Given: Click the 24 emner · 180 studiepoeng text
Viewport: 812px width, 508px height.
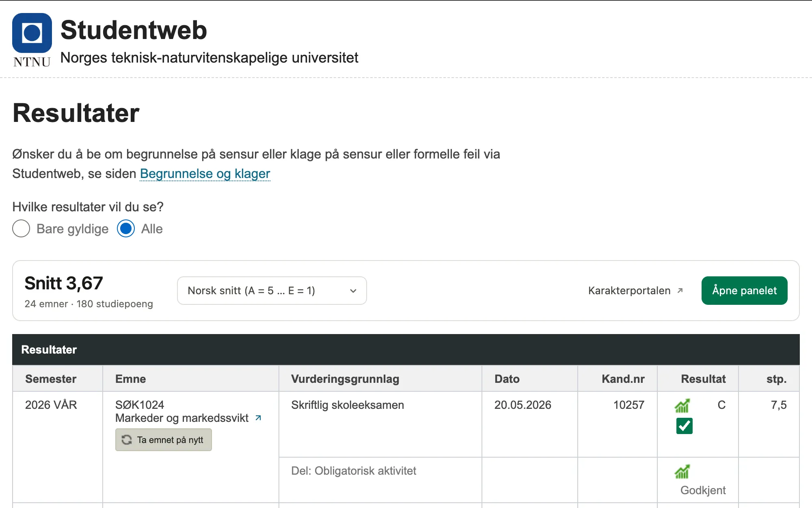Looking at the screenshot, I should point(89,304).
